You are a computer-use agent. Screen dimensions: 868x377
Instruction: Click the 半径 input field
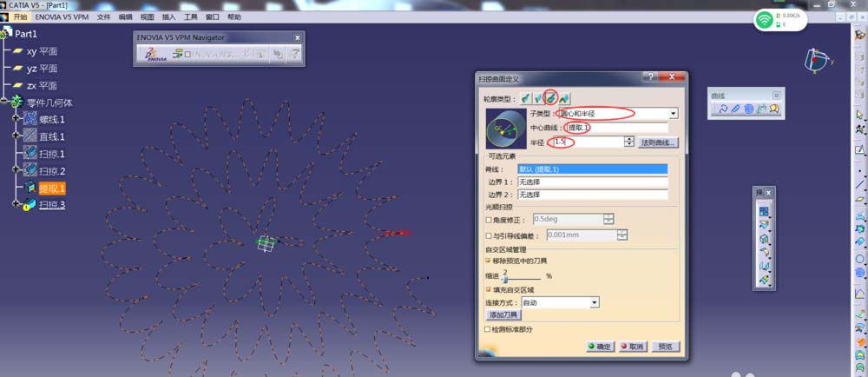pyautogui.click(x=589, y=142)
